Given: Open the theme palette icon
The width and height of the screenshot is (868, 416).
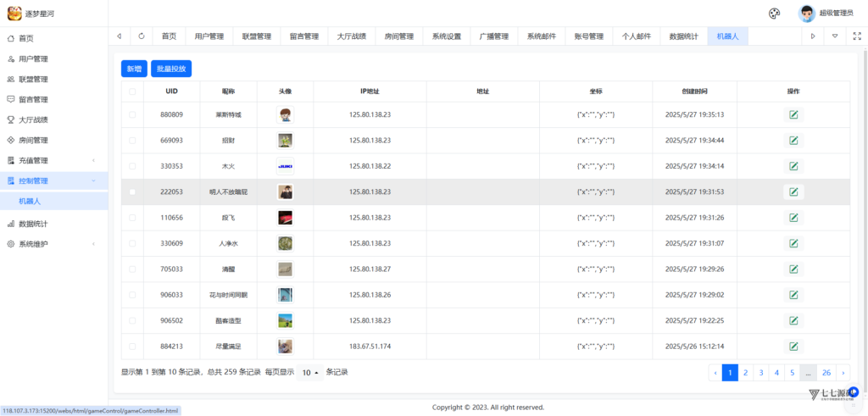Looking at the screenshot, I should tap(775, 14).
